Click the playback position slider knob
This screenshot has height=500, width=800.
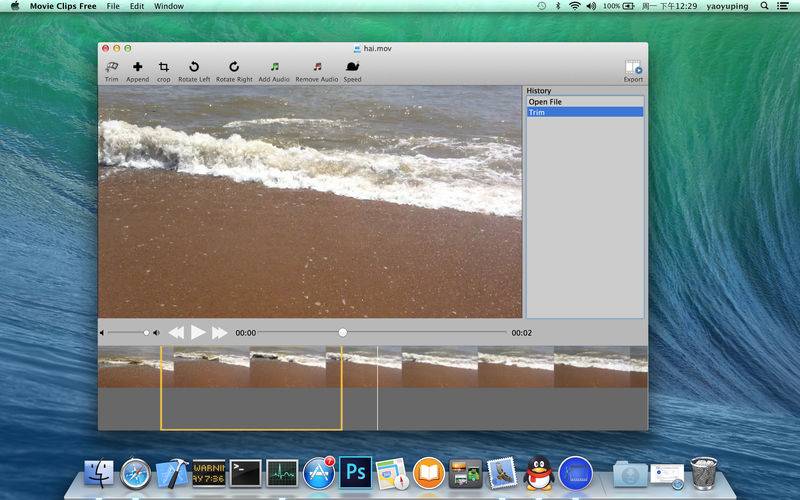[343, 333]
